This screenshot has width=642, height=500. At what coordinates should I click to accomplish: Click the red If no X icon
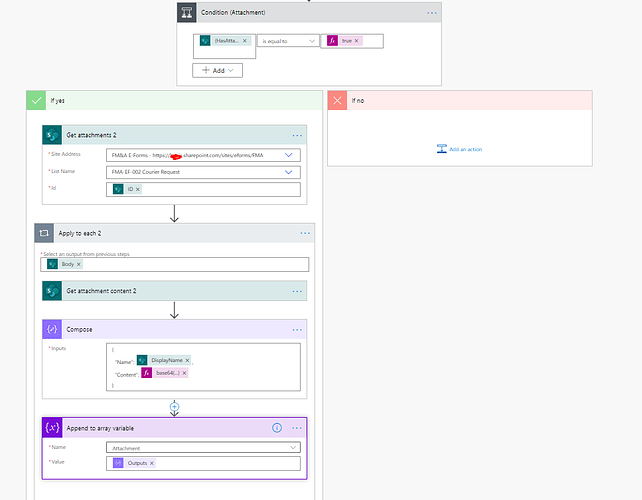click(337, 100)
